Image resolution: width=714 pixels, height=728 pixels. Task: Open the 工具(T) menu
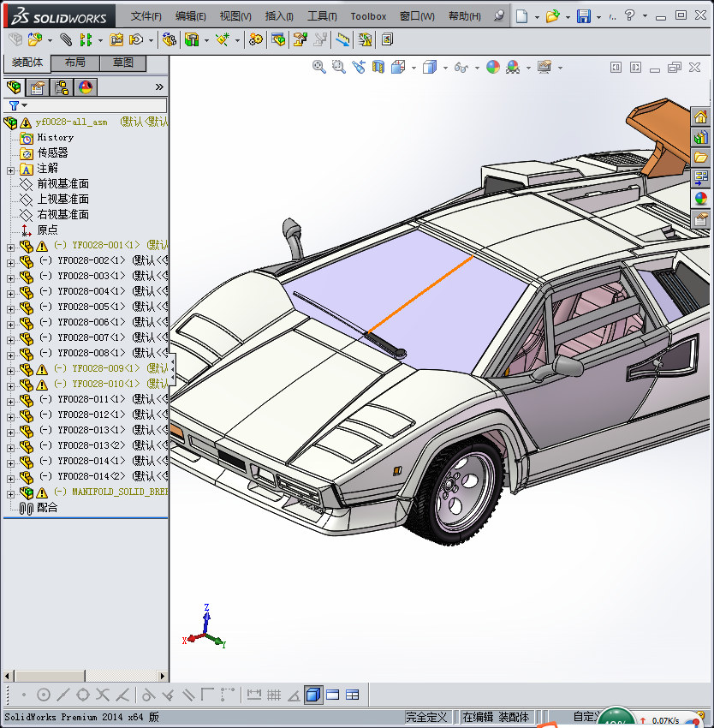(x=322, y=16)
